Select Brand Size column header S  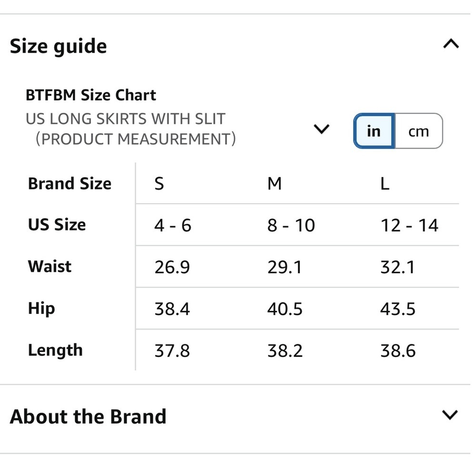point(158,183)
